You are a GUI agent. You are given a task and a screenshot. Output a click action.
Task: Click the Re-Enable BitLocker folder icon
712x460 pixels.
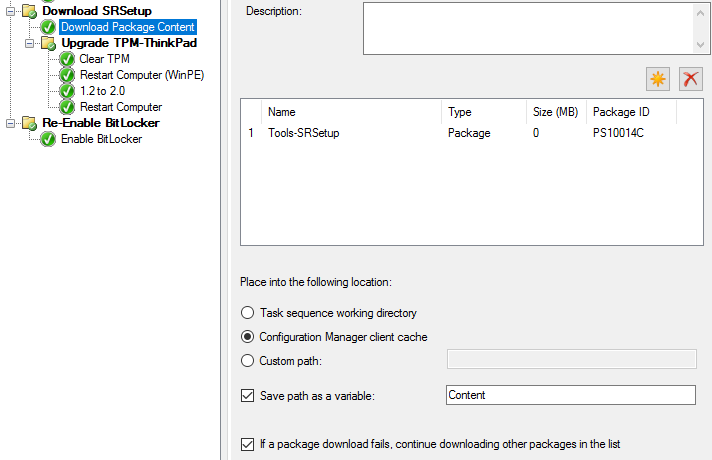[x=29, y=123]
